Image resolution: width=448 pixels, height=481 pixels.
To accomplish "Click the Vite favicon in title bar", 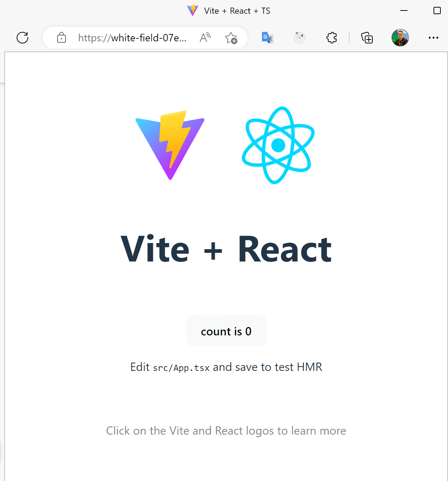I will pyautogui.click(x=193, y=11).
